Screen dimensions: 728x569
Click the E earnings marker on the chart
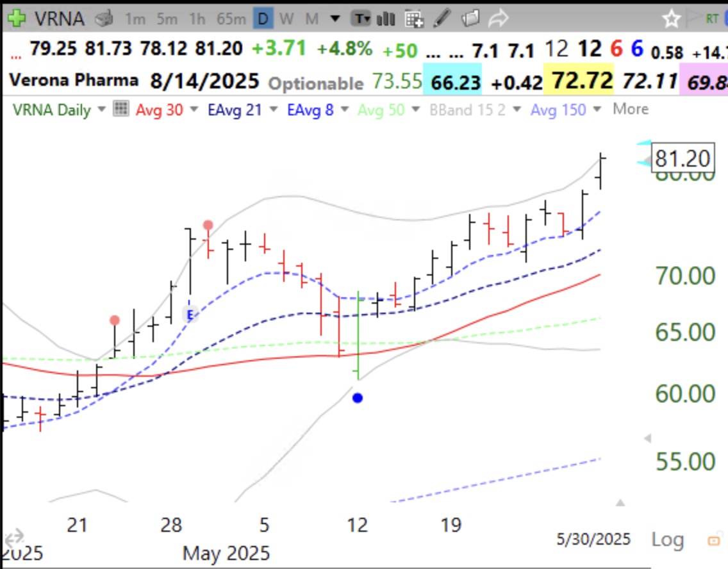pos(190,315)
